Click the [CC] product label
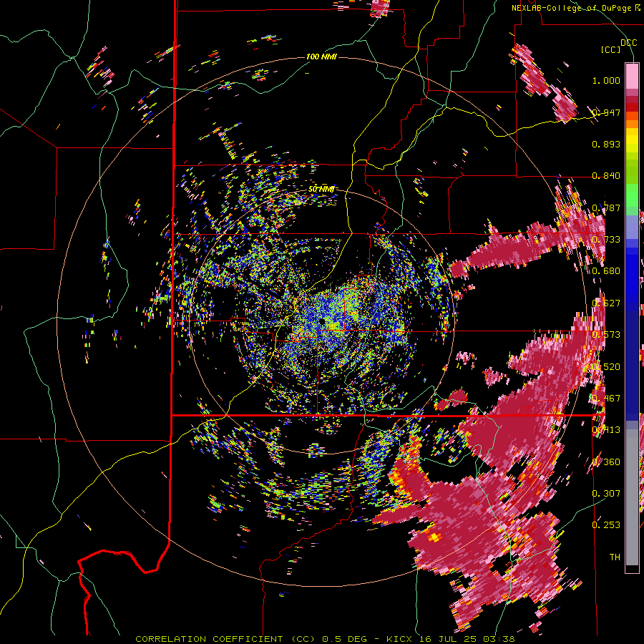This screenshot has height=644, width=644. pyautogui.click(x=611, y=50)
